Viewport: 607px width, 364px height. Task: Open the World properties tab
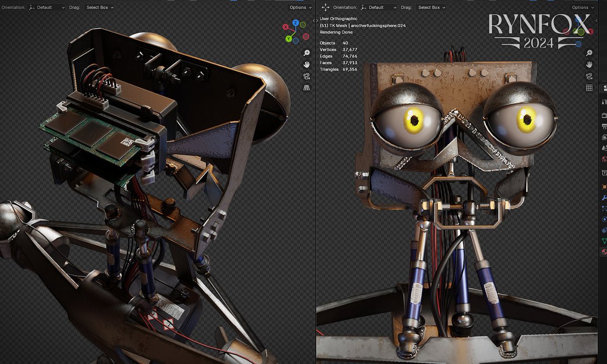tap(604, 159)
